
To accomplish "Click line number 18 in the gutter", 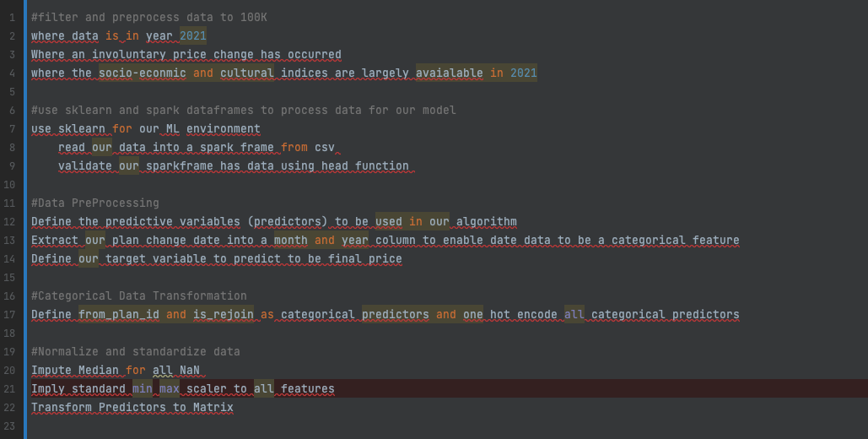I will coord(9,333).
